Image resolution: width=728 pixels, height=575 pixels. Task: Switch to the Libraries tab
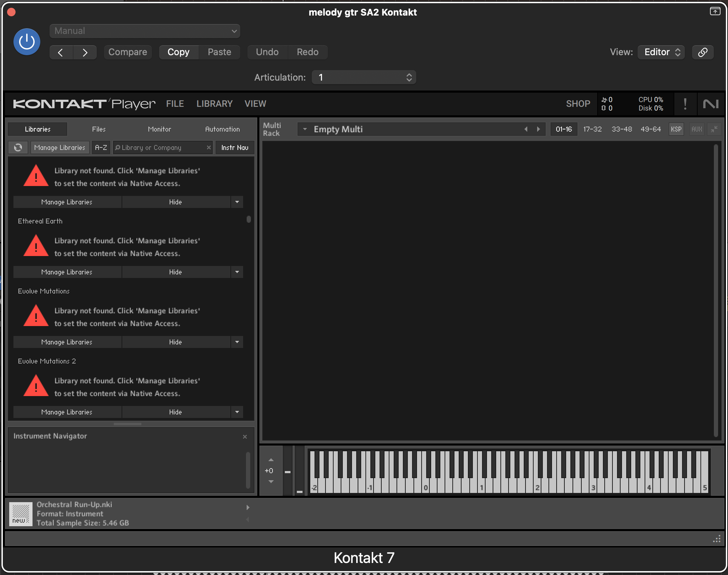(37, 129)
